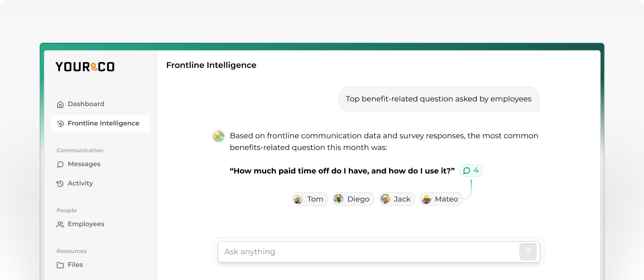The width and height of the screenshot is (644, 280).
Task: Click the PTO question text in bold
Action: click(342, 171)
